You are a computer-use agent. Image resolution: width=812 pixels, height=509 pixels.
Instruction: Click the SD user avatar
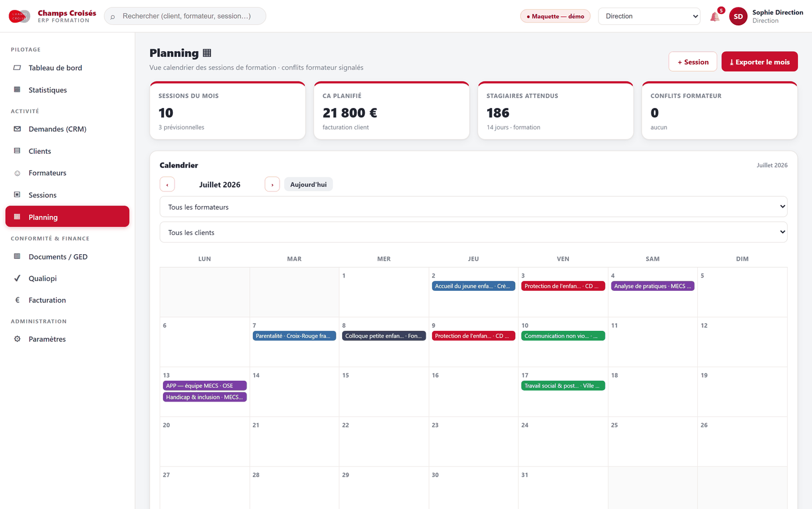coord(738,16)
